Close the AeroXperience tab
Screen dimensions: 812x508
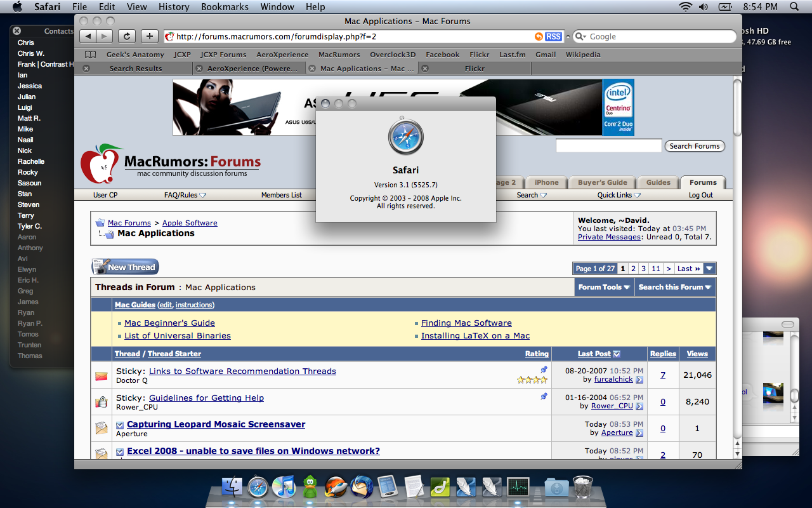199,69
